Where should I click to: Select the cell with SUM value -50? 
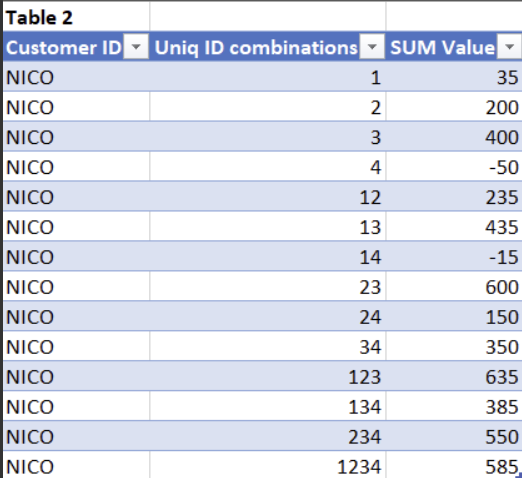coord(454,166)
